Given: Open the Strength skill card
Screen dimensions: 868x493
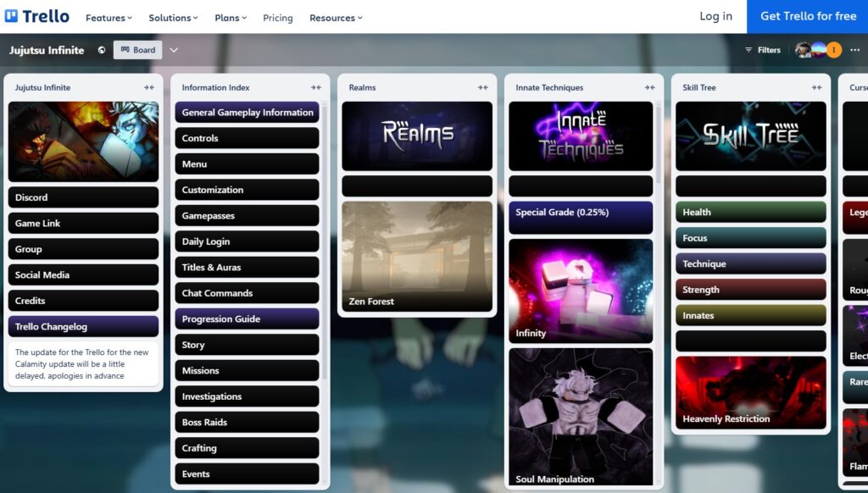Looking at the screenshot, I should (751, 290).
